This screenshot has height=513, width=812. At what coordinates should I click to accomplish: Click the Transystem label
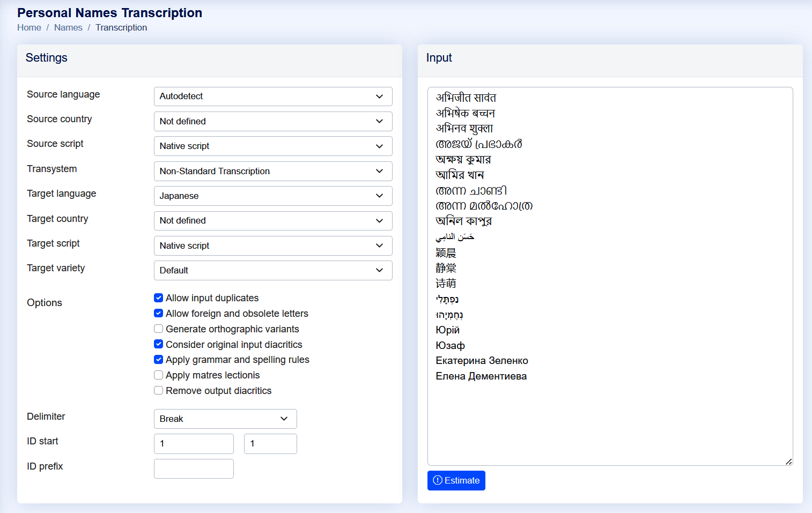(52, 169)
